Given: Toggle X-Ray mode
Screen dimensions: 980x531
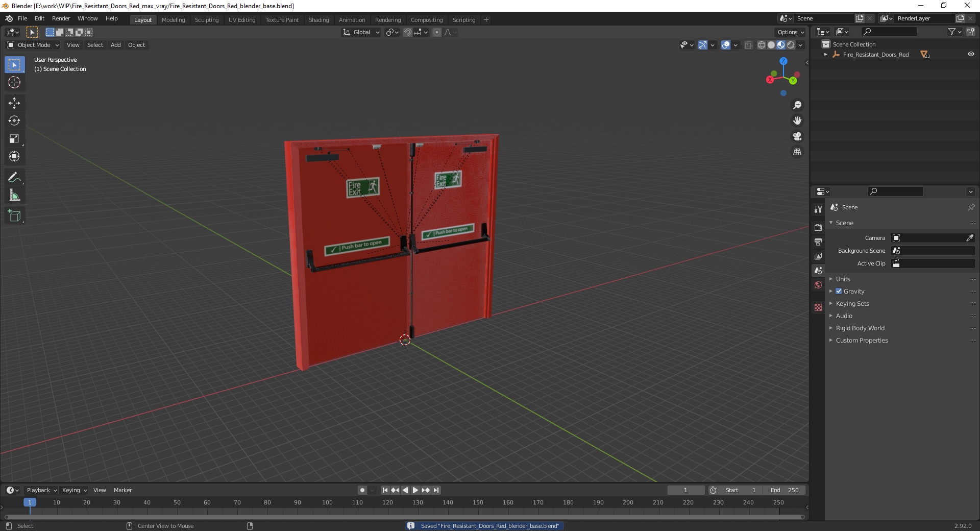Looking at the screenshot, I should [749, 45].
